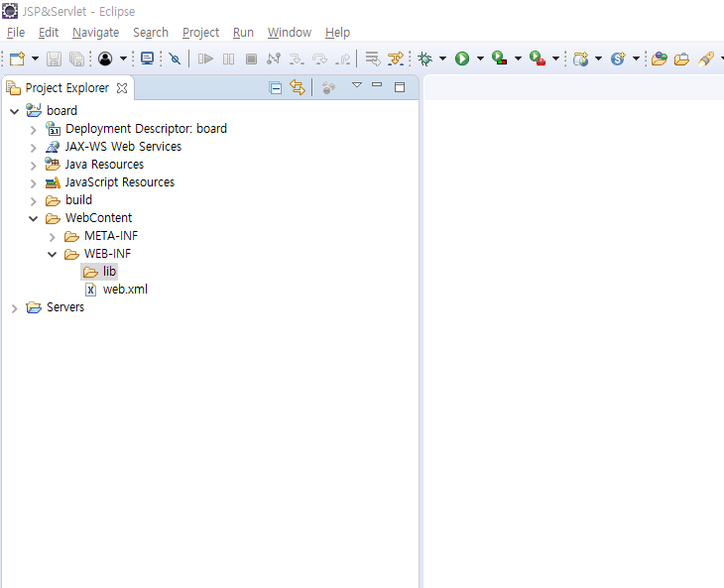Select the lib folder
The image size is (724, 588).
(x=99, y=272)
